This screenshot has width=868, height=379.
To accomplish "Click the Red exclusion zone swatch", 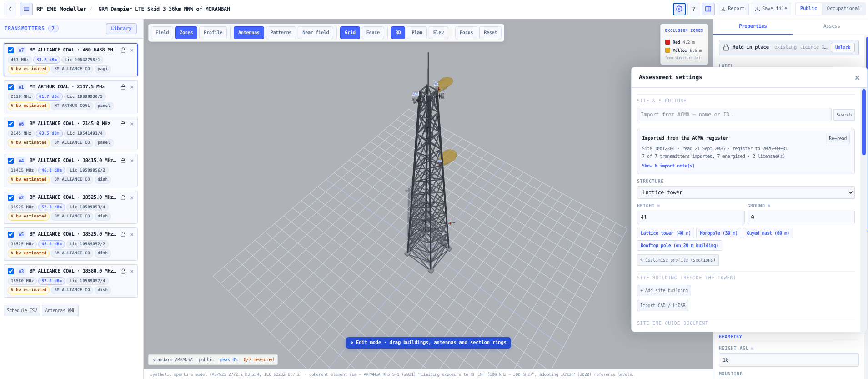I will (x=667, y=42).
